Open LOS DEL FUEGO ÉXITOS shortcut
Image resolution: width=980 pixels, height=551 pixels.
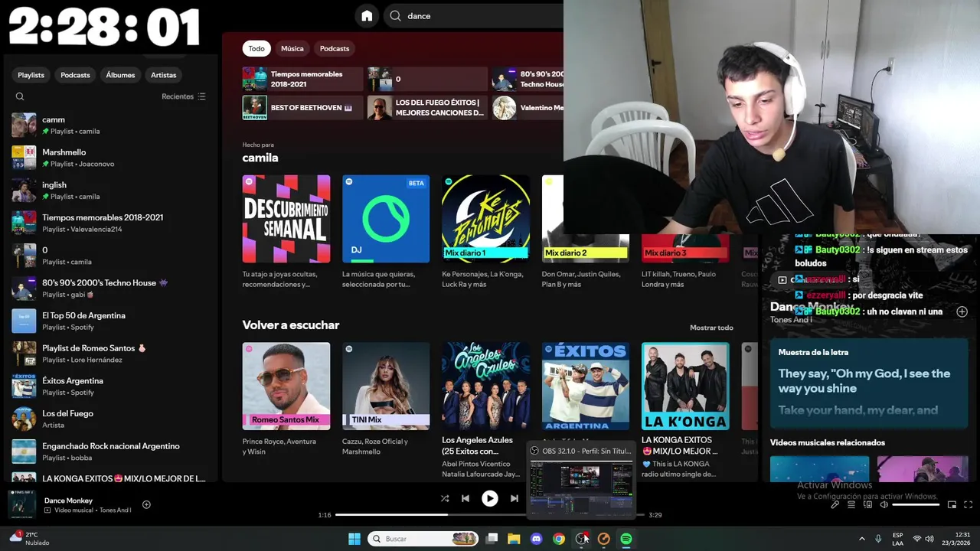[427, 108]
